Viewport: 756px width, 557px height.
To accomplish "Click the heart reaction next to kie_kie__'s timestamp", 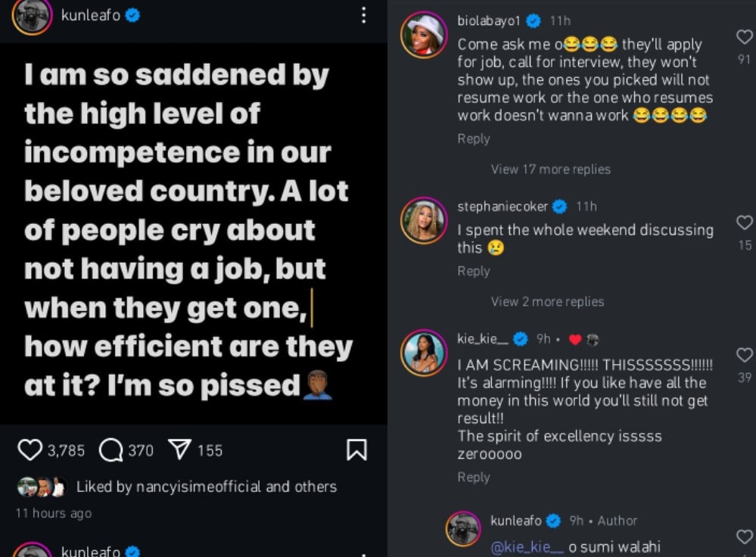I will tap(575, 339).
